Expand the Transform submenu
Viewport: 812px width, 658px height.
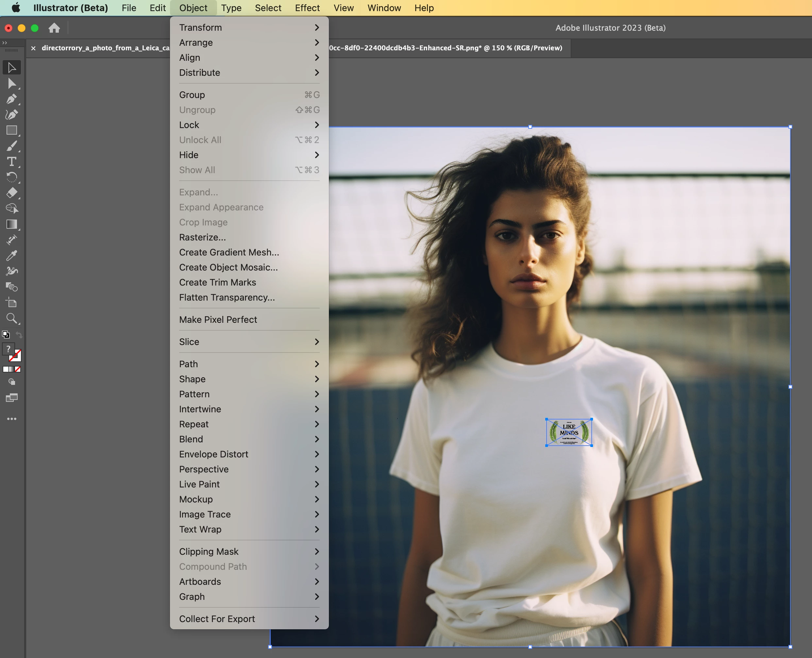point(248,28)
